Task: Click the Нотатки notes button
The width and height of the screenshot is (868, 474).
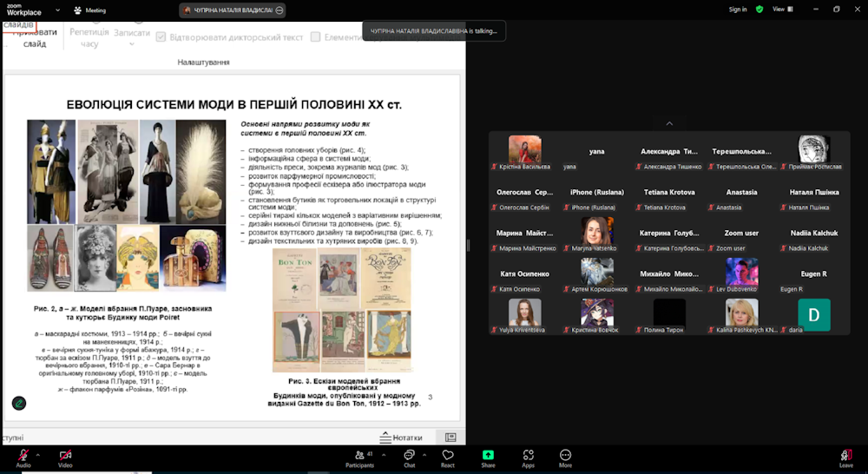Action: coord(401,438)
